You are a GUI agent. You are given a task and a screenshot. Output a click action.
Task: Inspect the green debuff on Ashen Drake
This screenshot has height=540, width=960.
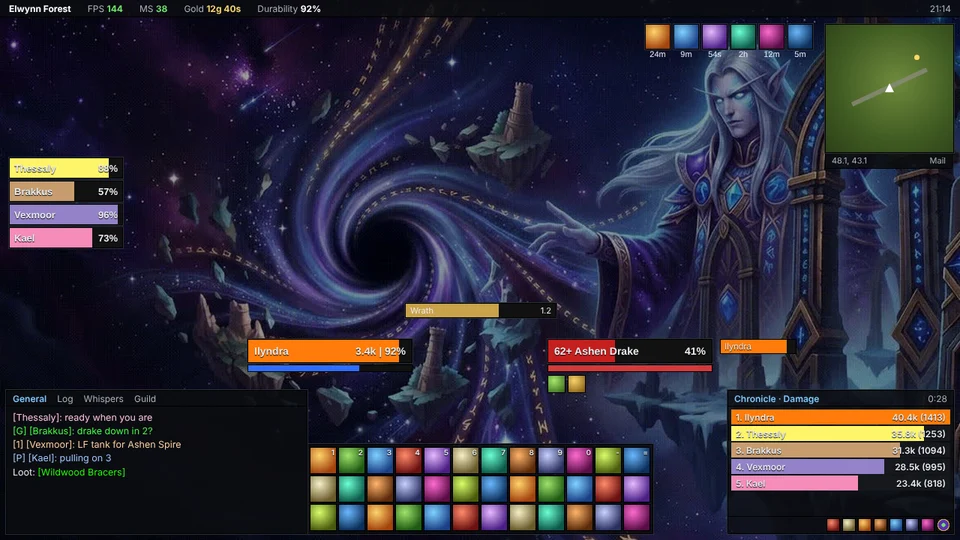pos(557,384)
